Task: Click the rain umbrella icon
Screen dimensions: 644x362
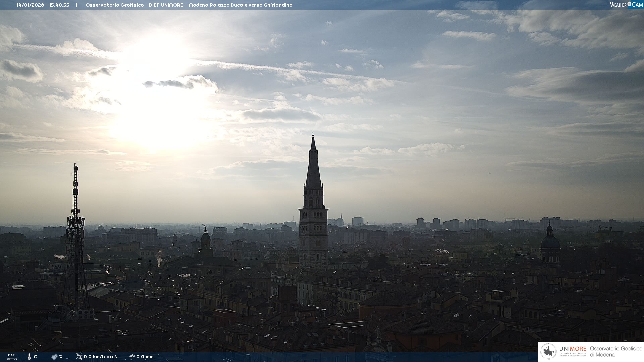Action: coord(132,357)
